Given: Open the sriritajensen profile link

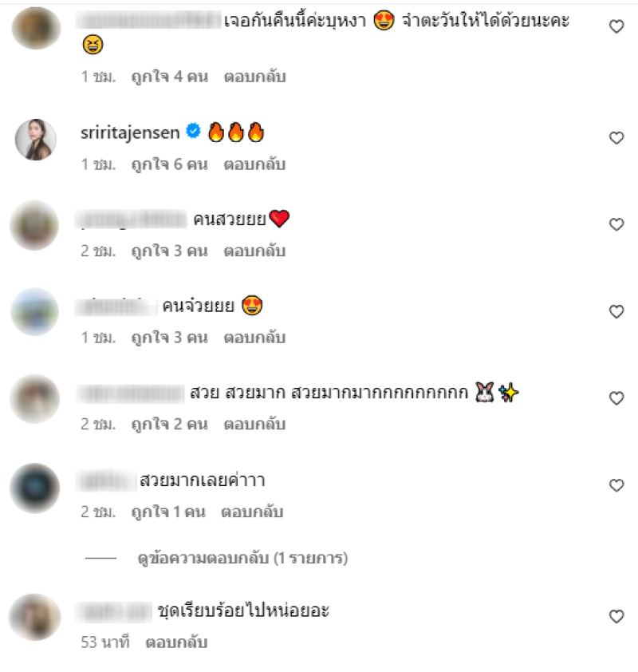Looking at the screenshot, I should [x=130, y=132].
